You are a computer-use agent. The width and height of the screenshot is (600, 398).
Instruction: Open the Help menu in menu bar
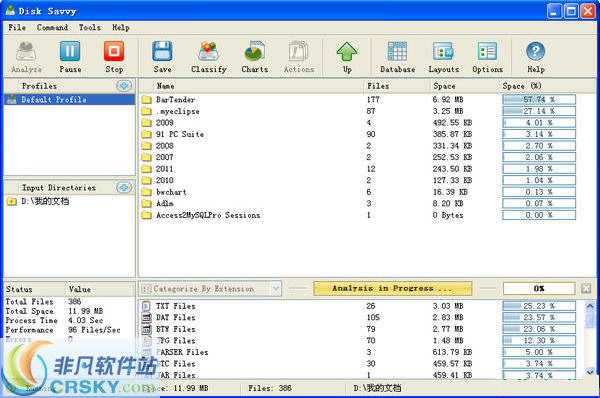(121, 28)
